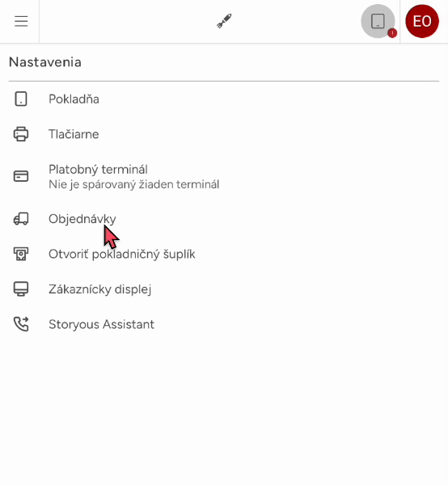This screenshot has width=448, height=485.
Task: Click the 'Nie je spárovaný žiaden terminál' text
Action: point(134,184)
